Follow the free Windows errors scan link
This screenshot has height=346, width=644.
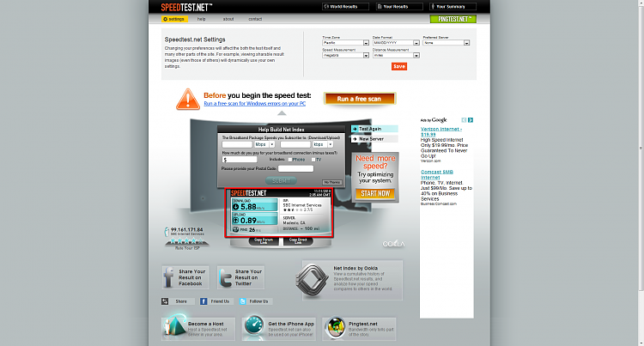click(255, 104)
